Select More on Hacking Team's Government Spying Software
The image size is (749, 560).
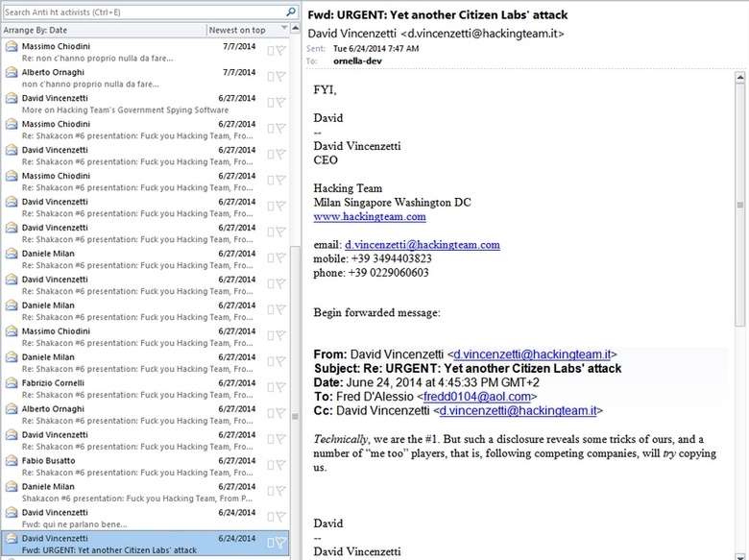point(145,104)
